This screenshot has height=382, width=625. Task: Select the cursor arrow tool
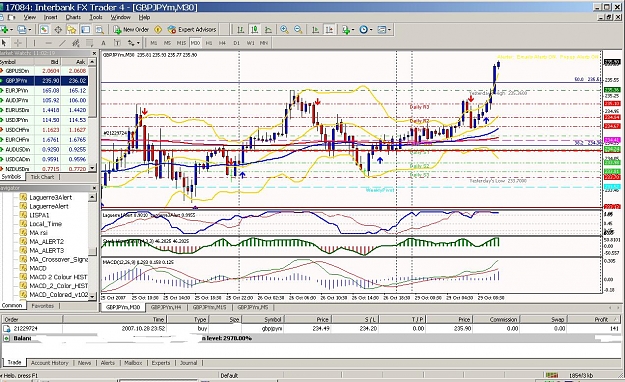(4, 43)
